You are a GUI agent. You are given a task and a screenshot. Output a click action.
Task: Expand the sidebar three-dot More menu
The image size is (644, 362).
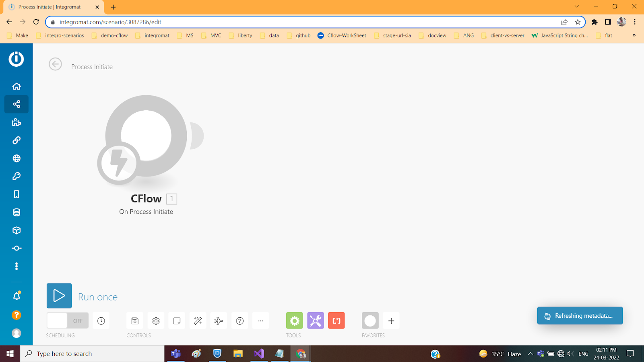coord(17,266)
